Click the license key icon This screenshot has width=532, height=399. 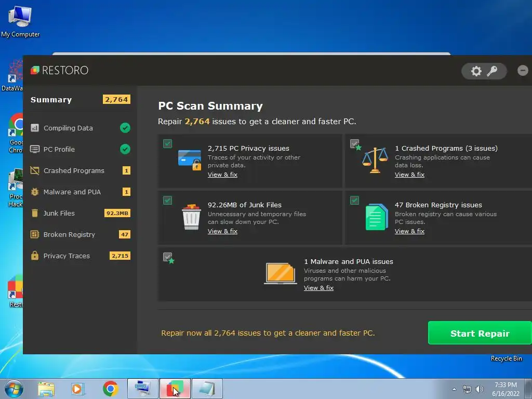[492, 71]
